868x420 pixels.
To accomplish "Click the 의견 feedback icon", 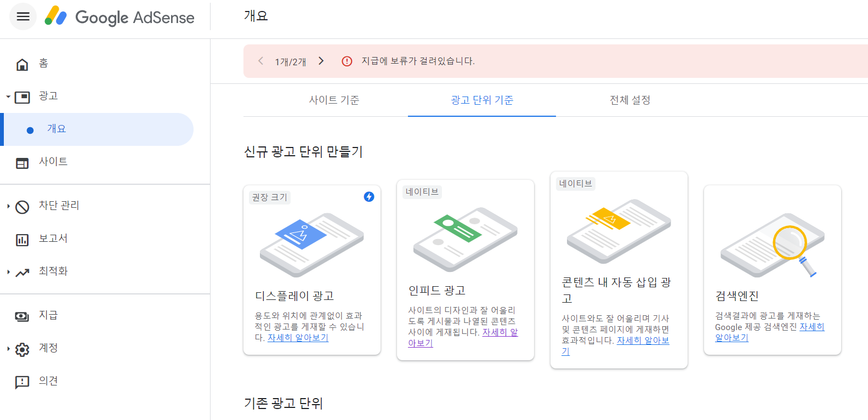I will (22, 382).
